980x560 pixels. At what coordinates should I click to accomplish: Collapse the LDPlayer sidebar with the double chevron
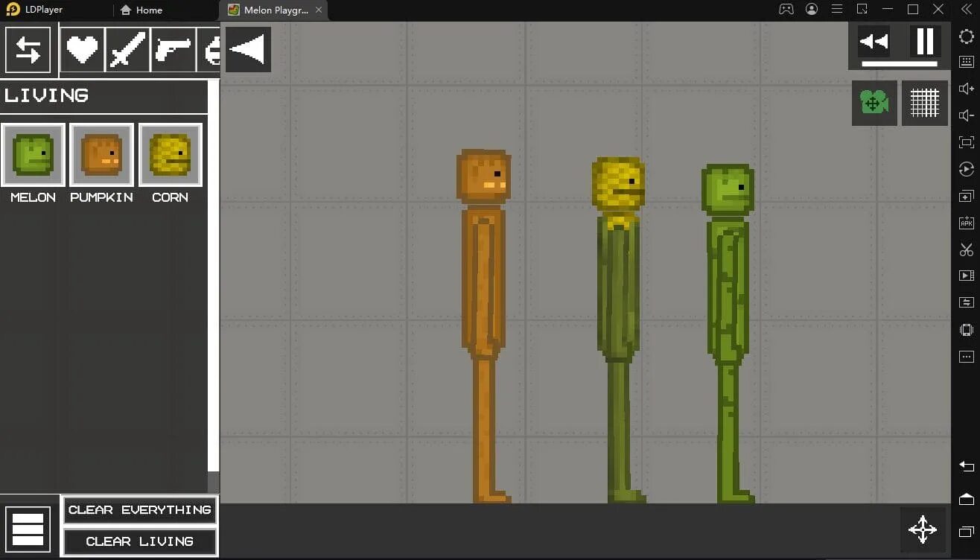click(x=966, y=10)
